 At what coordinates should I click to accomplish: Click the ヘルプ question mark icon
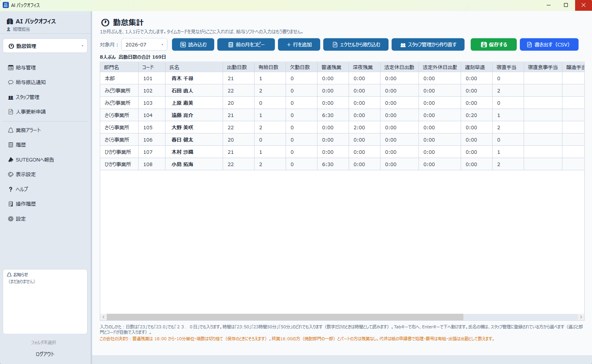[11, 189]
